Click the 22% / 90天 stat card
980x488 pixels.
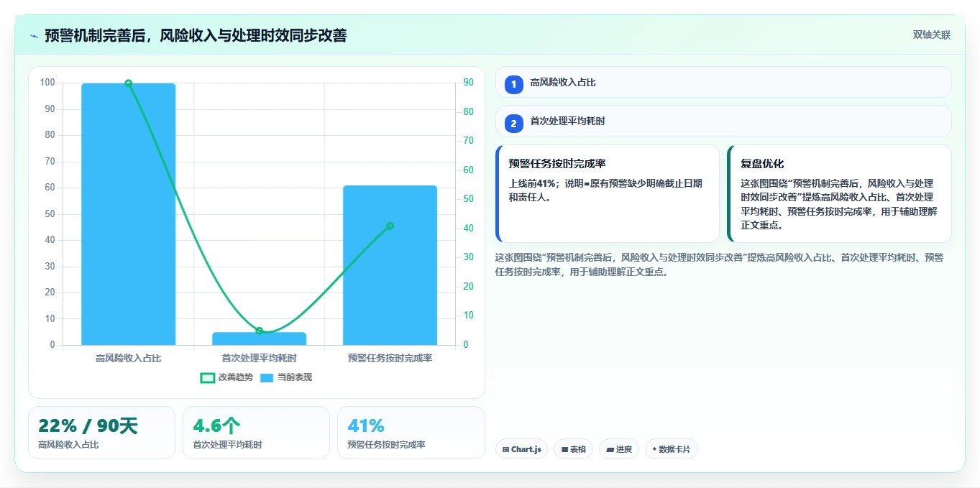click(x=101, y=433)
